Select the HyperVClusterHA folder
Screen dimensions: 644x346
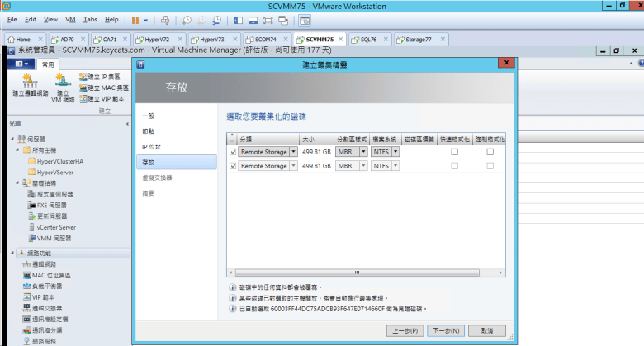tap(59, 161)
